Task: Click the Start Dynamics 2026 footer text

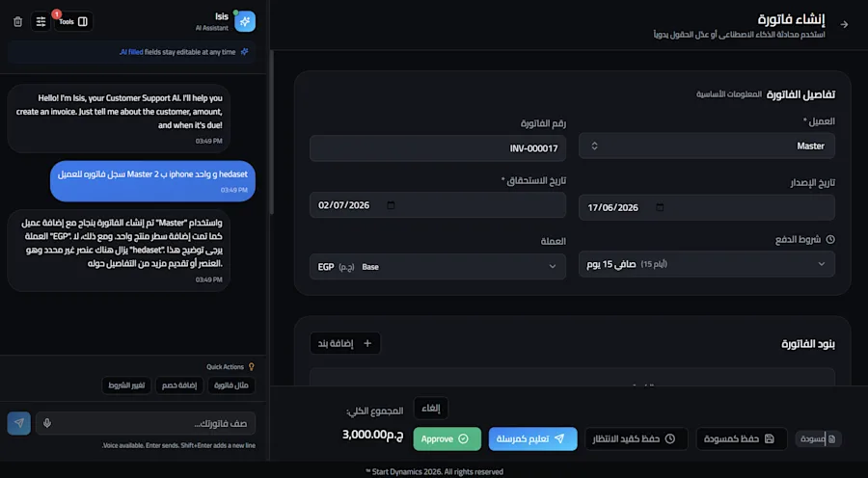Action: 434,472
